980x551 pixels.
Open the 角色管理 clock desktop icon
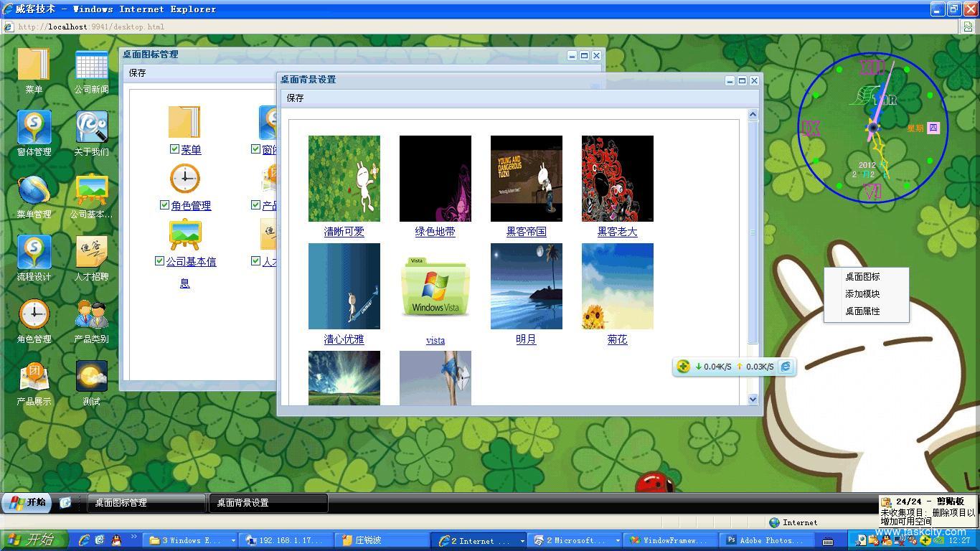click(x=34, y=315)
